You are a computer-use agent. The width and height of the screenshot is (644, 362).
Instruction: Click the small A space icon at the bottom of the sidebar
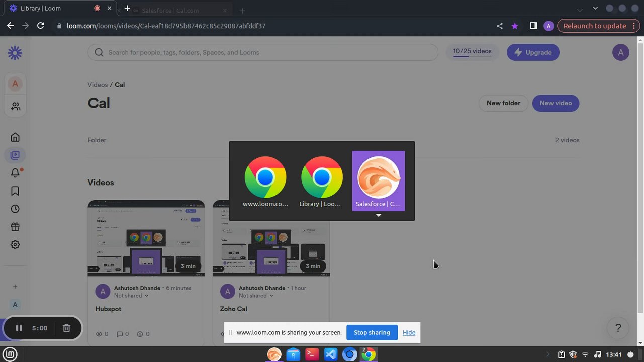(15, 305)
